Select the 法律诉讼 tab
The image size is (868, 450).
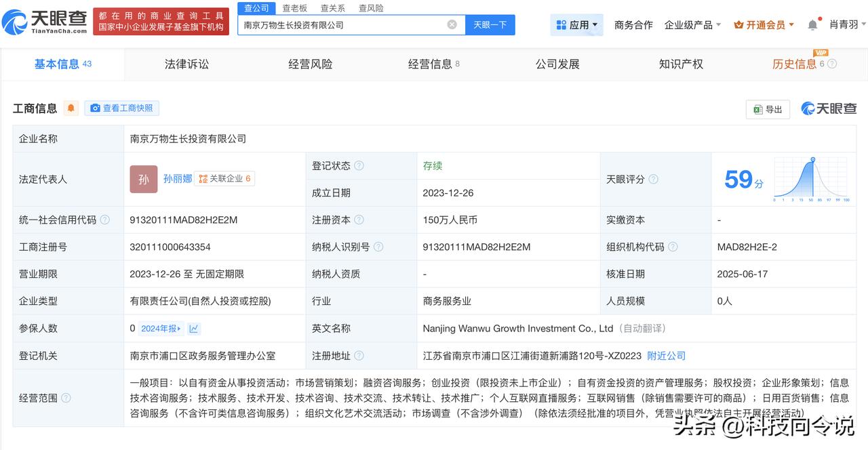pos(186,64)
